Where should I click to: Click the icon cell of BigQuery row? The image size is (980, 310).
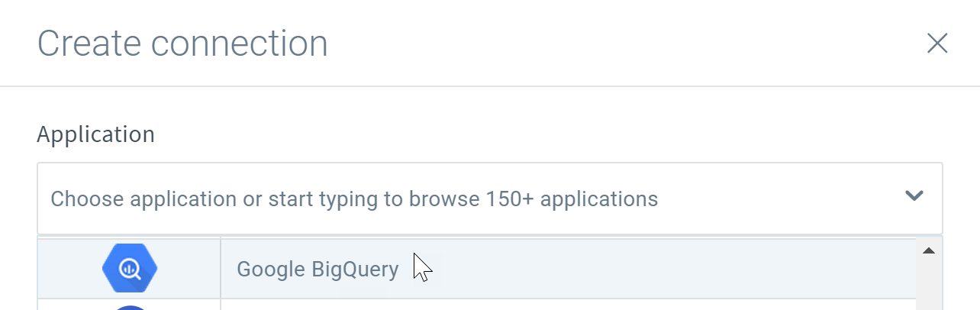(x=129, y=268)
